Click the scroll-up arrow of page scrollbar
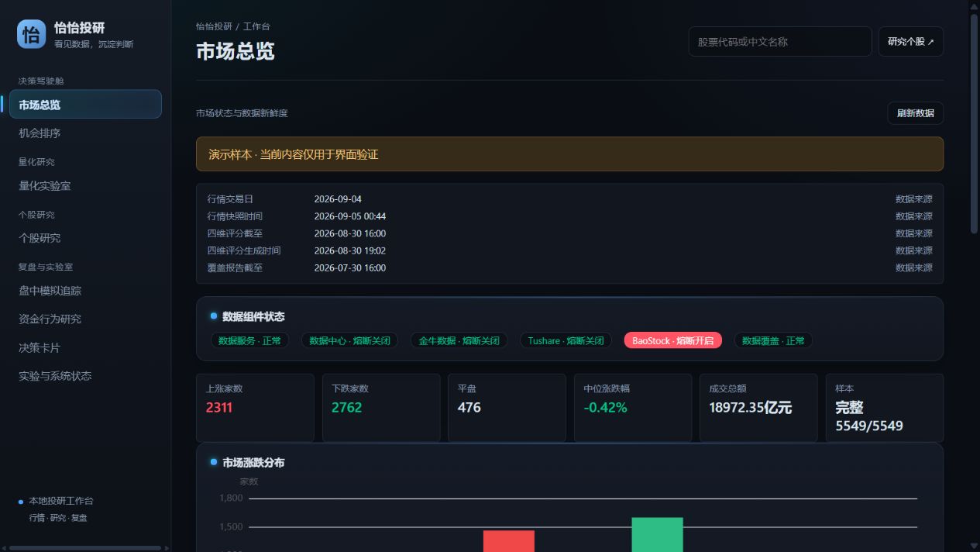The image size is (980, 552). pos(975,5)
